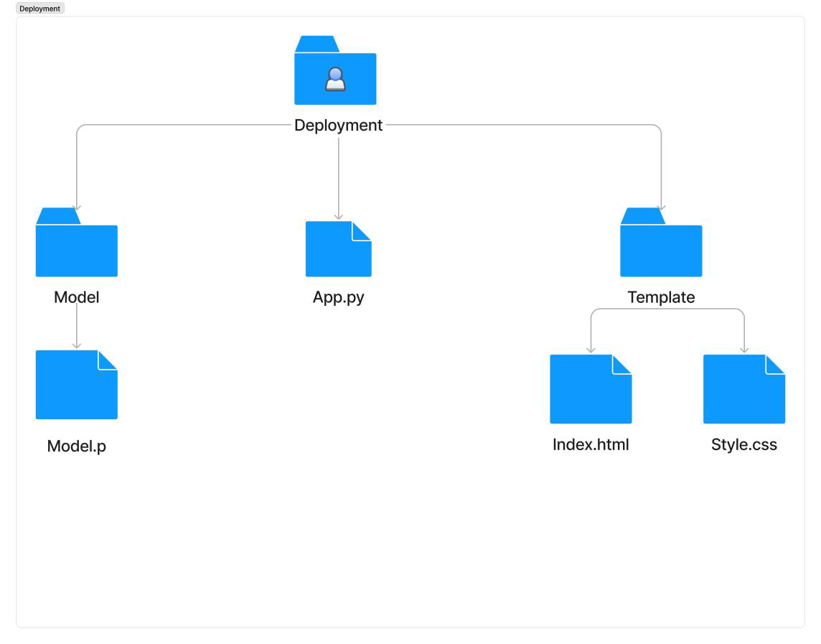Click the "Template" folder label
Screen dimensions: 821x644
661,297
